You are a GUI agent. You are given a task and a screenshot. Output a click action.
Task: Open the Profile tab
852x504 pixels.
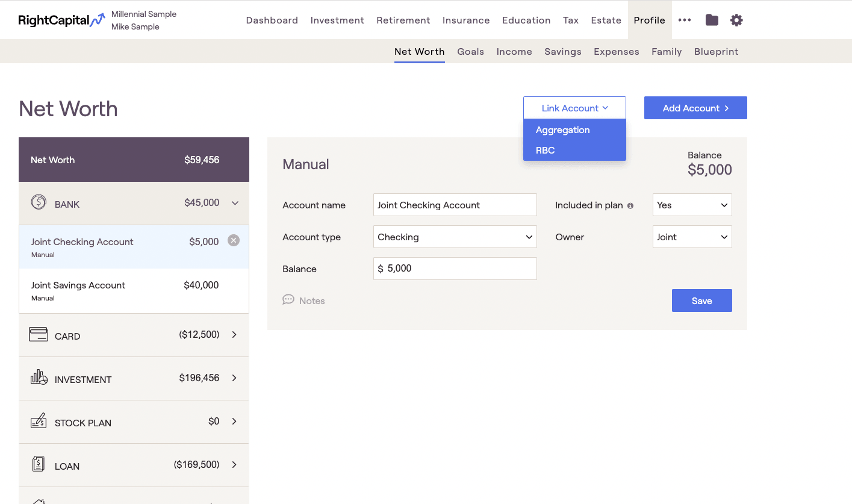coord(650,20)
